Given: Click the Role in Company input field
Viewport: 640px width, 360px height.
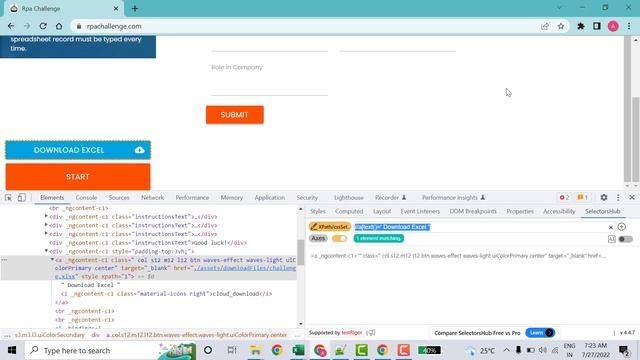Looking at the screenshot, I should (x=269, y=87).
